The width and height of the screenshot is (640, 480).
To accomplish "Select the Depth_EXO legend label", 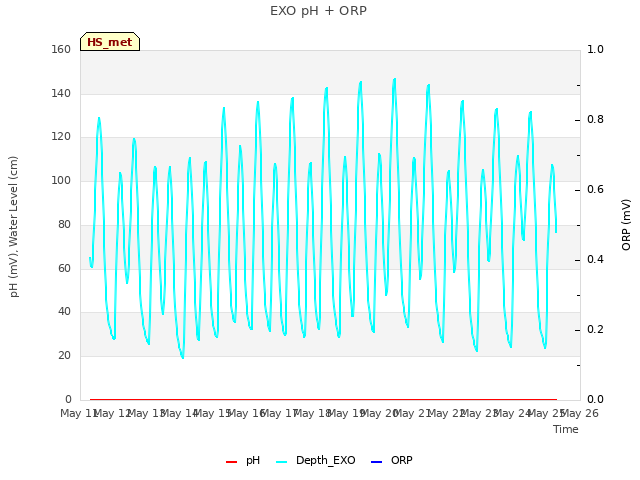I will [x=326, y=460].
